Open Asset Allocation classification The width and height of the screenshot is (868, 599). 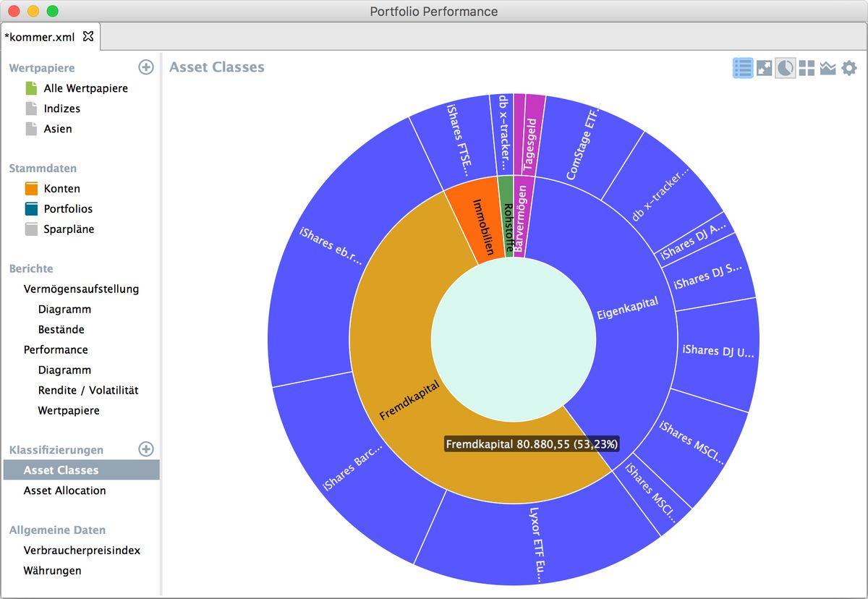(64, 490)
